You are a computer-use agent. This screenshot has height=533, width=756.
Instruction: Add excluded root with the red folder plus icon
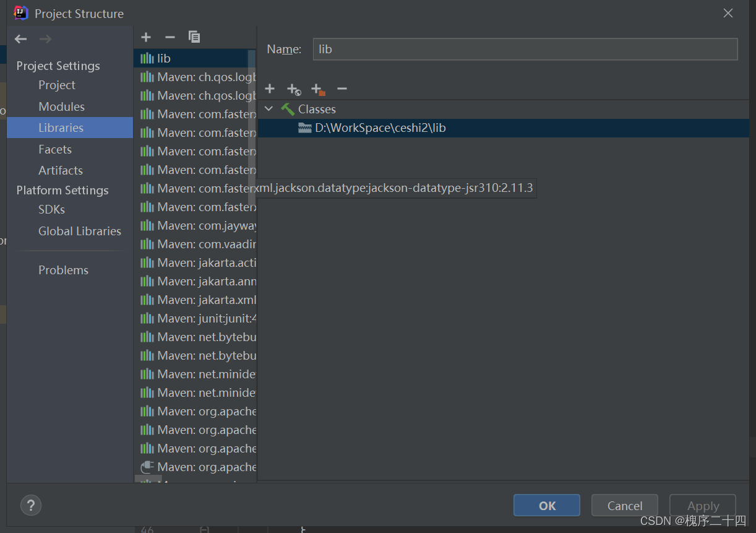pyautogui.click(x=318, y=90)
